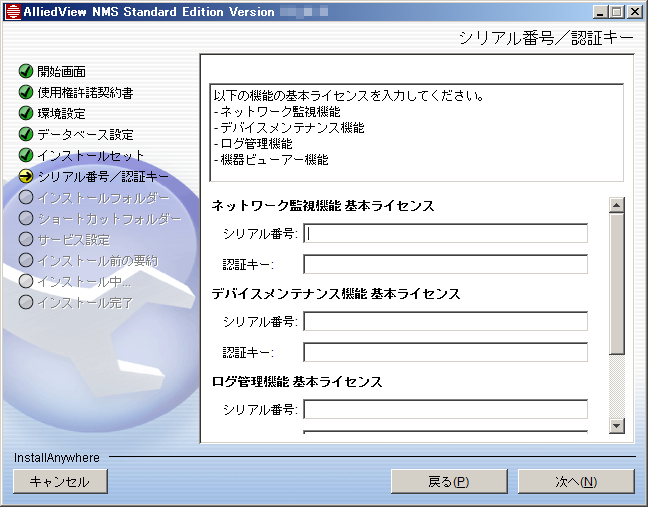The height and width of the screenshot is (507, 648).
Task: Click the gray circle beside サービス設定
Action: [x=26, y=239]
